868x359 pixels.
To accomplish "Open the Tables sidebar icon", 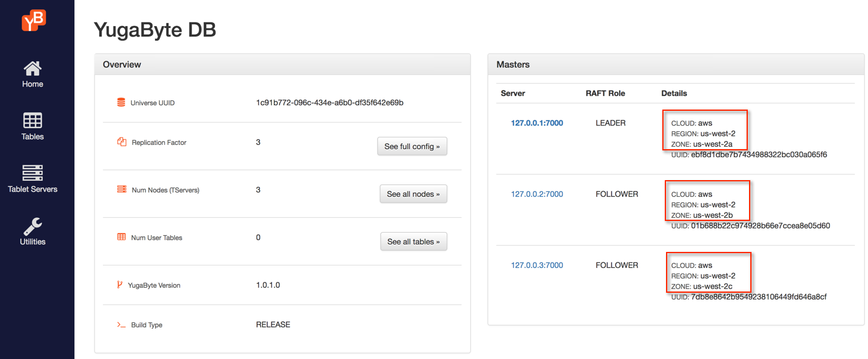I will click(32, 120).
